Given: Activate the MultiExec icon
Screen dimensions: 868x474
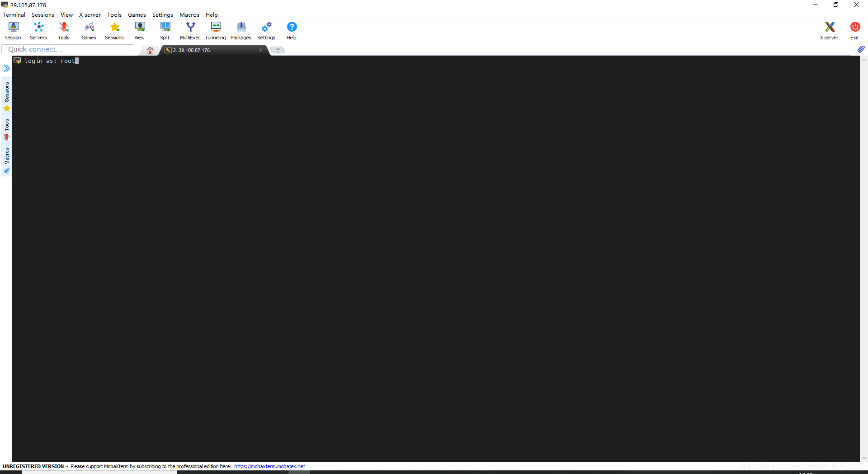Looking at the screenshot, I should (190, 31).
